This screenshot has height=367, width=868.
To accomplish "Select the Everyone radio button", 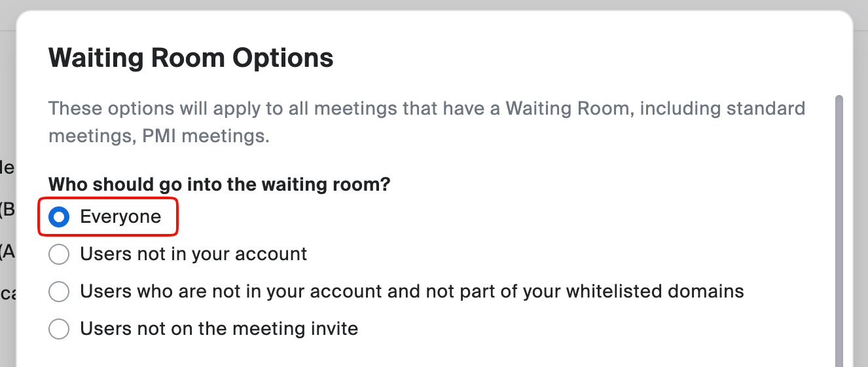I will pyautogui.click(x=59, y=217).
